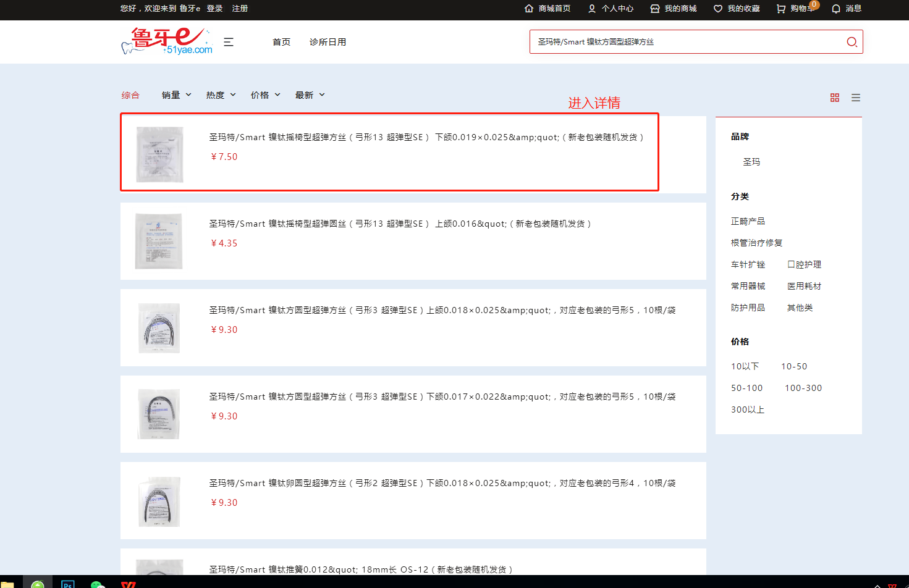This screenshot has height=588, width=909.
Task: Select the 综合 sort tab
Action: point(130,95)
